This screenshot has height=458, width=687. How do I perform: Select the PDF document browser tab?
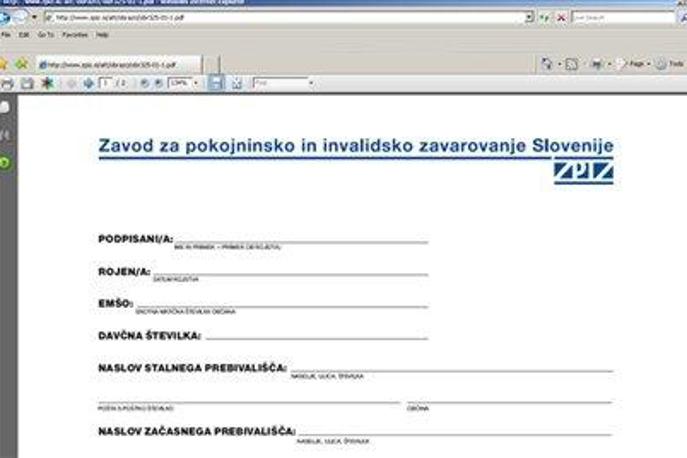(x=118, y=65)
